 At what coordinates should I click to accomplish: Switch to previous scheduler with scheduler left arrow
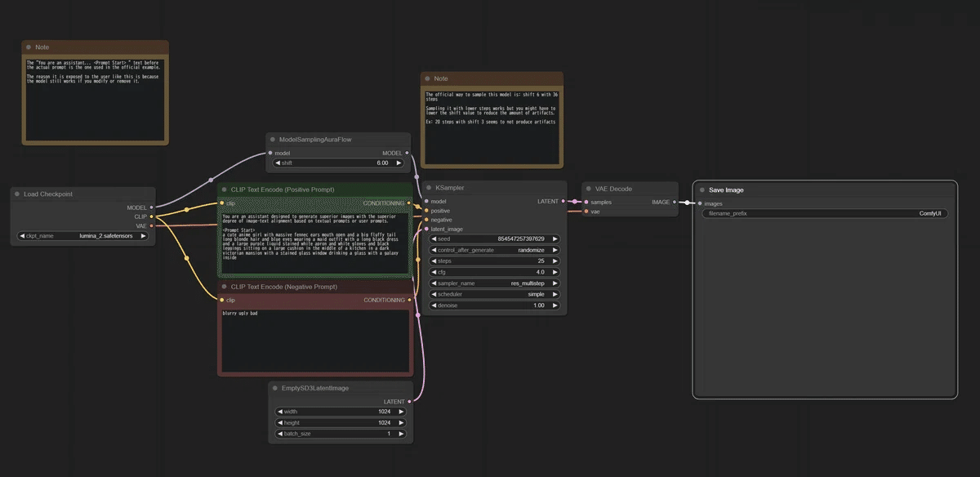click(434, 294)
